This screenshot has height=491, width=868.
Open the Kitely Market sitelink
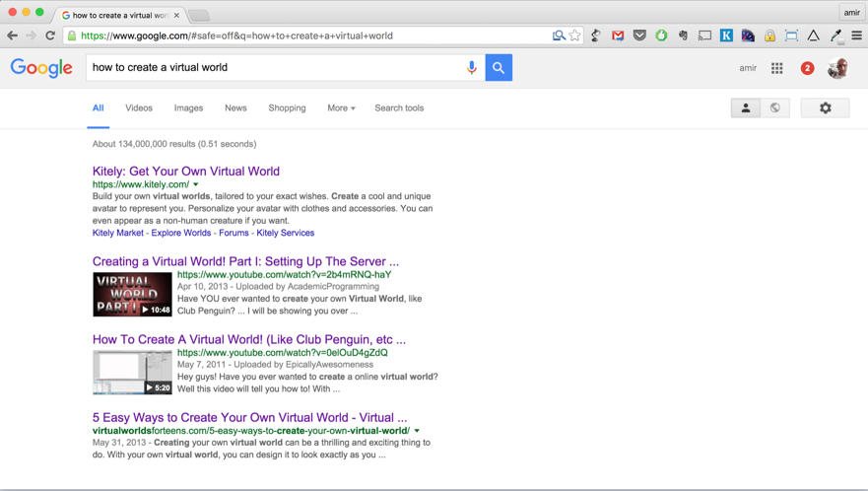118,233
